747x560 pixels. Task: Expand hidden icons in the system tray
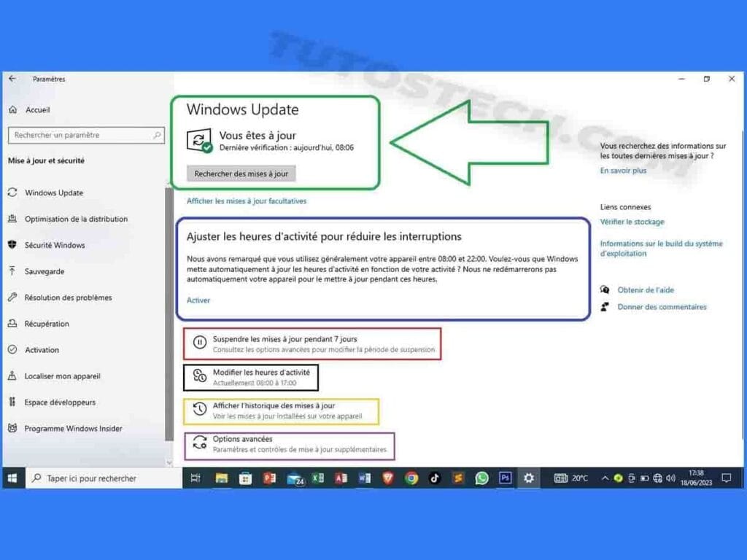(606, 478)
